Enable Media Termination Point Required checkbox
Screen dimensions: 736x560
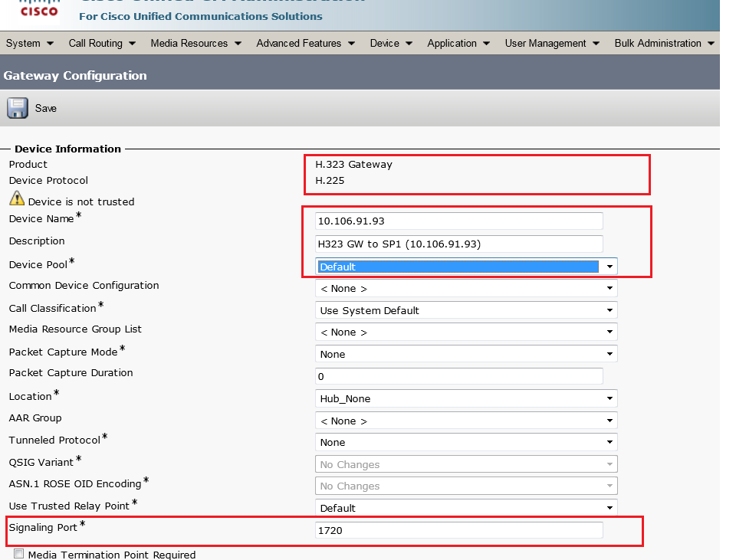18,554
